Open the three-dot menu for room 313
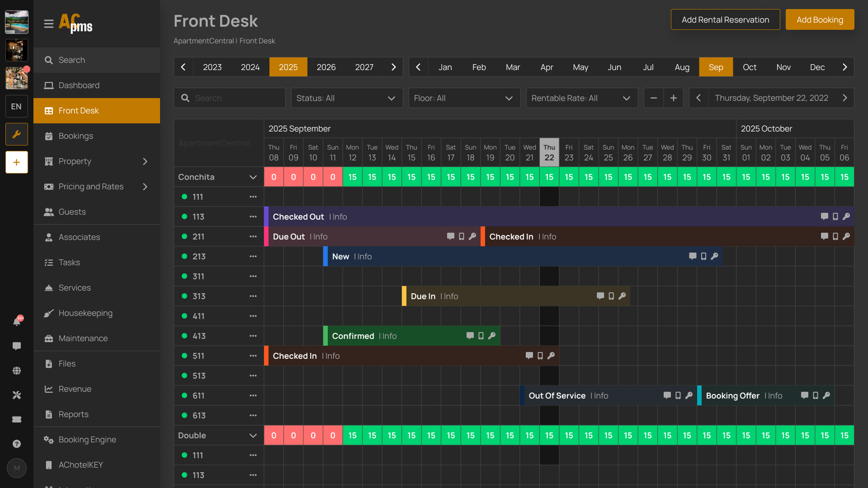Image resolution: width=868 pixels, height=488 pixels. [x=253, y=296]
